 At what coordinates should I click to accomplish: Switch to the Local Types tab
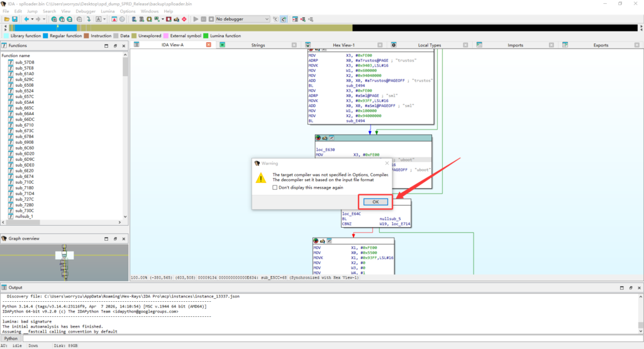[x=429, y=45]
